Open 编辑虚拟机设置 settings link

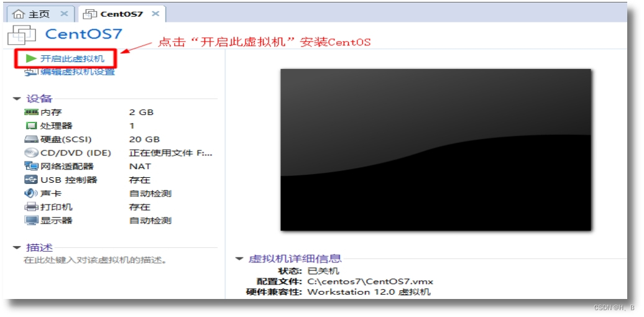point(77,72)
